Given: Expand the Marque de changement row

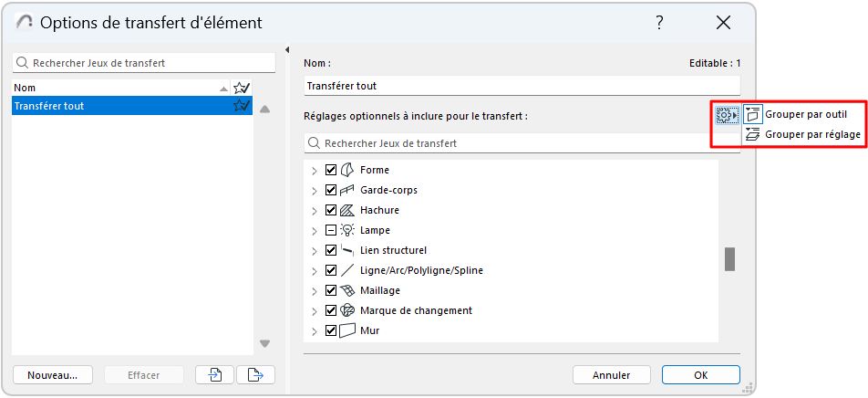Looking at the screenshot, I should click(x=315, y=310).
